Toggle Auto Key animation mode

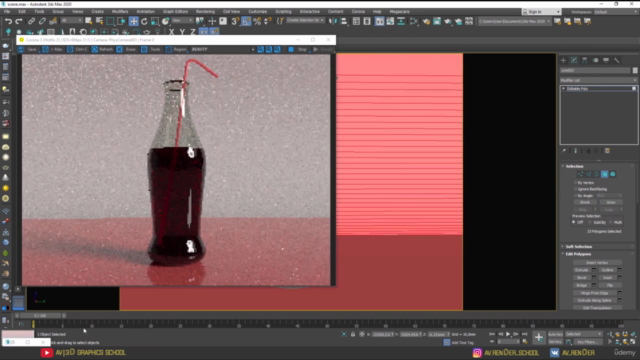point(555,334)
